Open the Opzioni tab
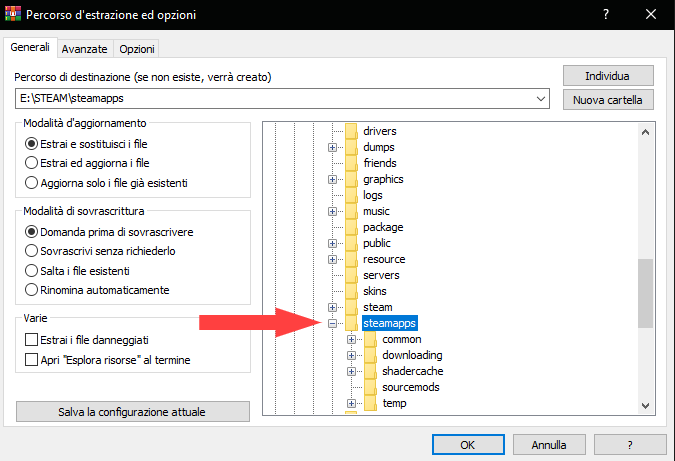Viewport: 675px width, 461px height. (x=136, y=48)
